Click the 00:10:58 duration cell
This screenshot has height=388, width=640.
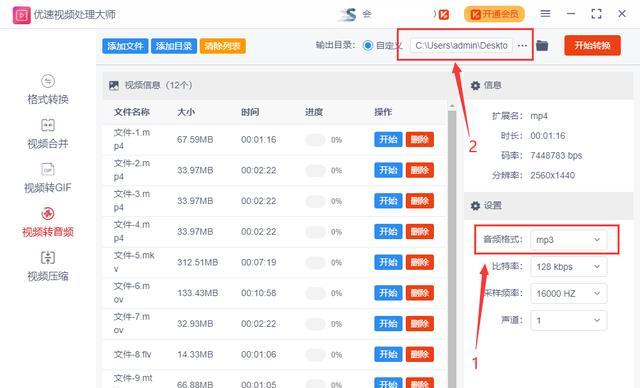(258, 293)
